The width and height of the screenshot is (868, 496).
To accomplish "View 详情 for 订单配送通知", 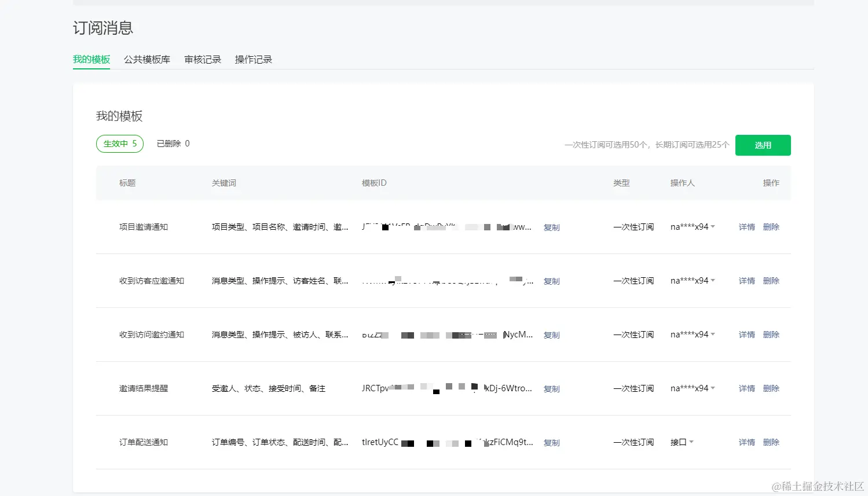I will click(x=747, y=442).
